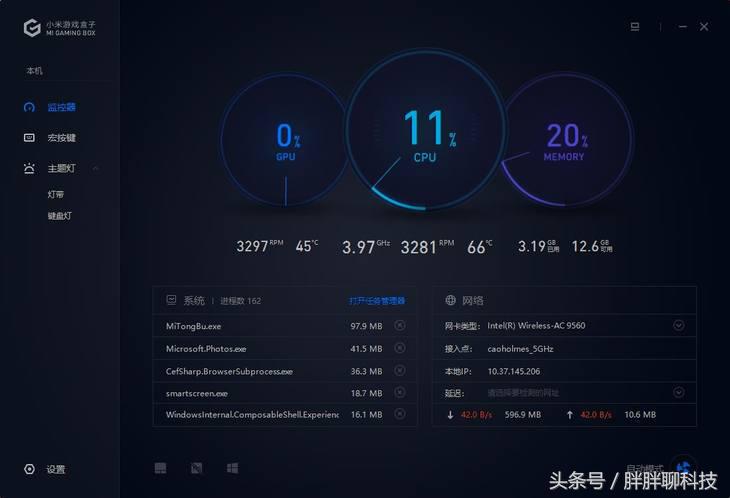Click the caoholmes_5GHz access point name
Image resolution: width=730 pixels, height=498 pixels.
520,349
